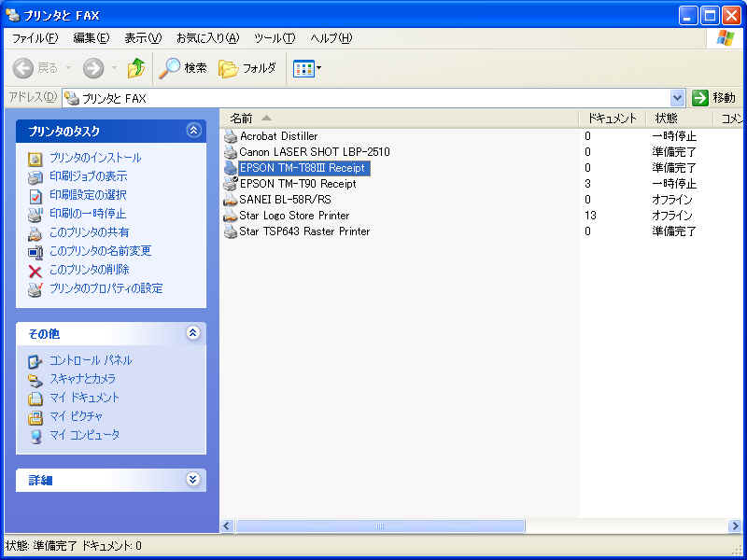Screen dimensions: 747x560
Task: Collapse the その他 panel
Action: tap(192, 333)
